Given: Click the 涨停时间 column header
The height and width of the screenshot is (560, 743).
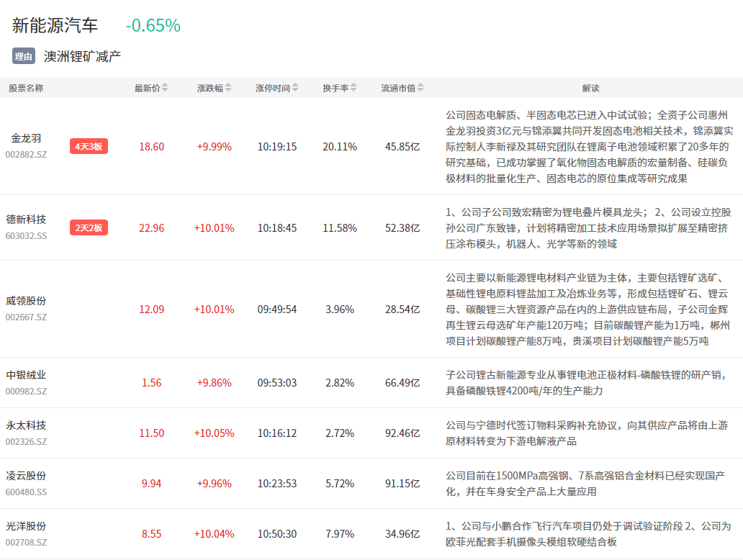Looking at the screenshot, I should (273, 88).
